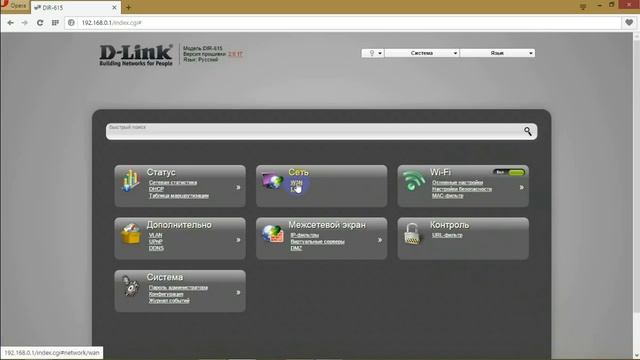
Task: Open Таблица маршрутизации link
Action: [x=178, y=196]
